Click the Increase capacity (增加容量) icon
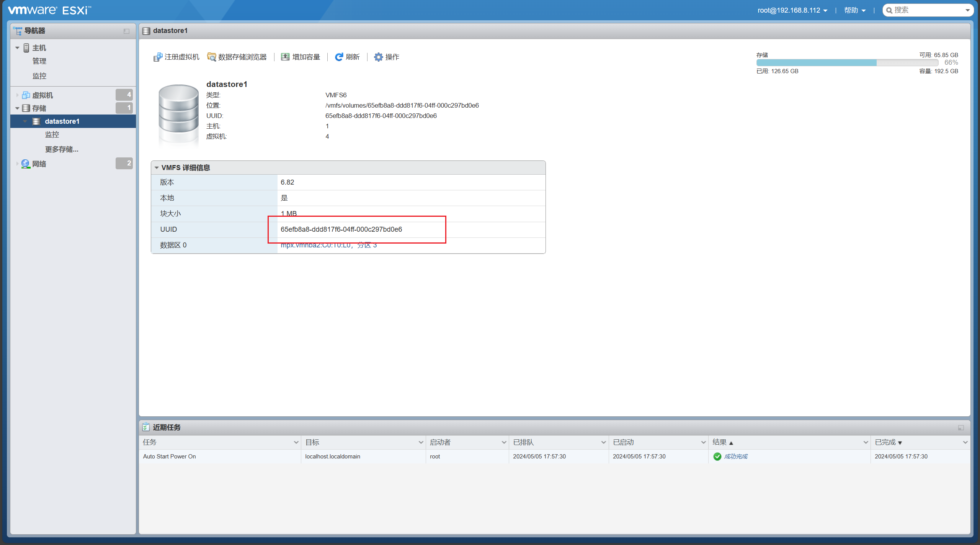 point(285,57)
